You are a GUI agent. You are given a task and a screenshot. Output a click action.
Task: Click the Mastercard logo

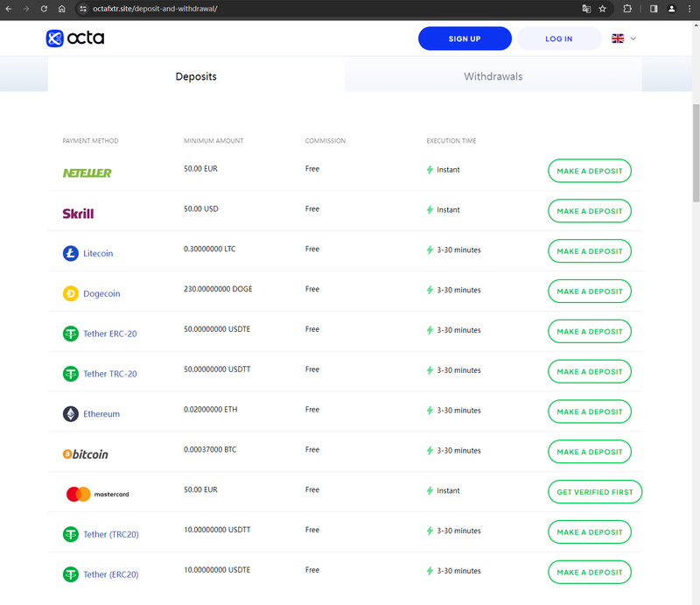tap(97, 494)
